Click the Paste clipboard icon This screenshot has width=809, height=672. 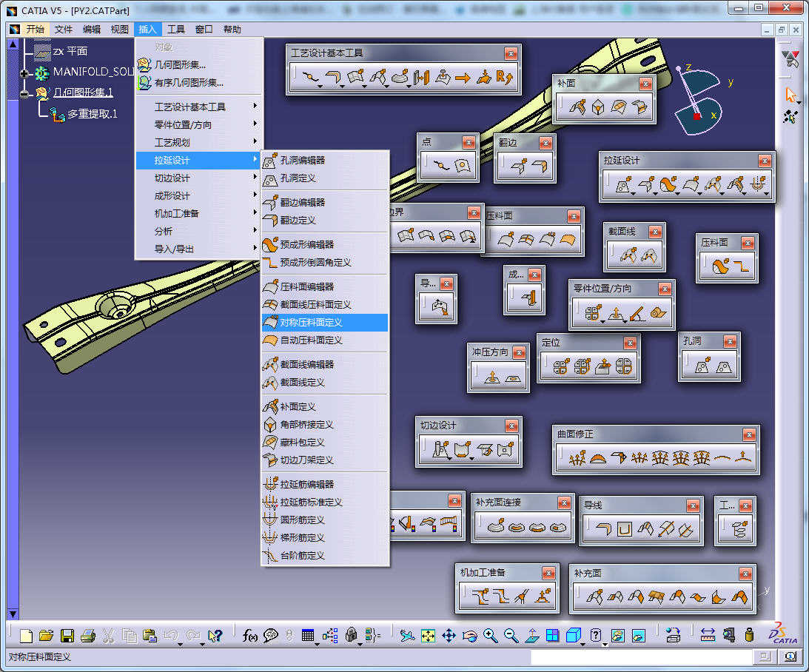(150, 636)
